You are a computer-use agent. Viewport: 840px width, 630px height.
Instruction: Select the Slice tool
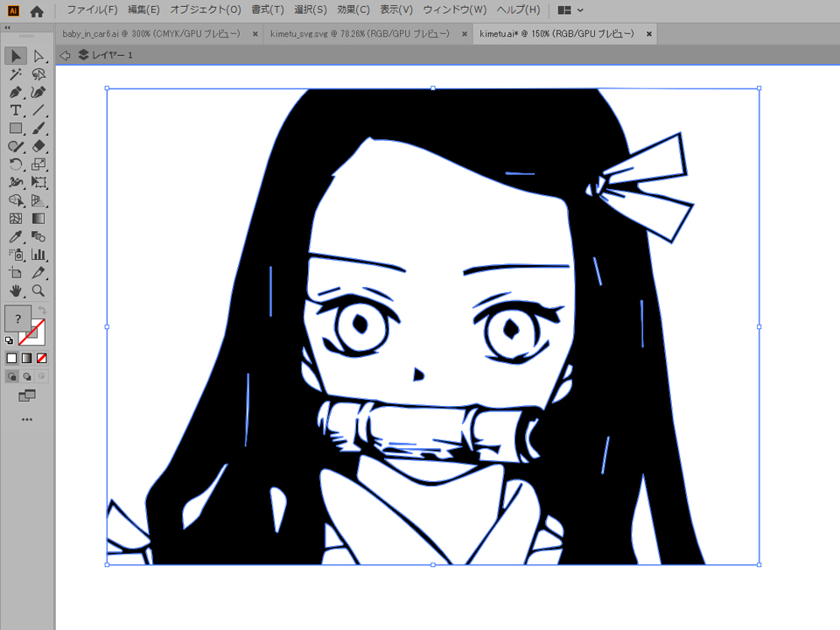(x=38, y=273)
